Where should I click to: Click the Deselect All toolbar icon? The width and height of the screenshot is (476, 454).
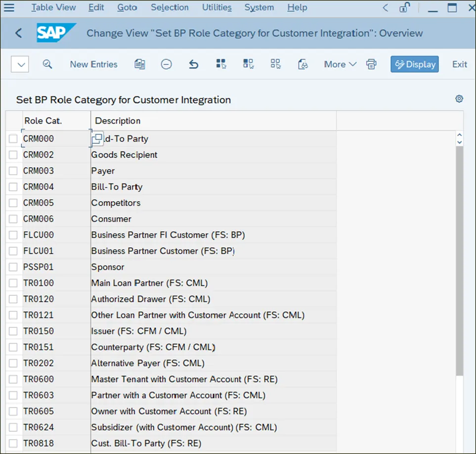click(275, 64)
